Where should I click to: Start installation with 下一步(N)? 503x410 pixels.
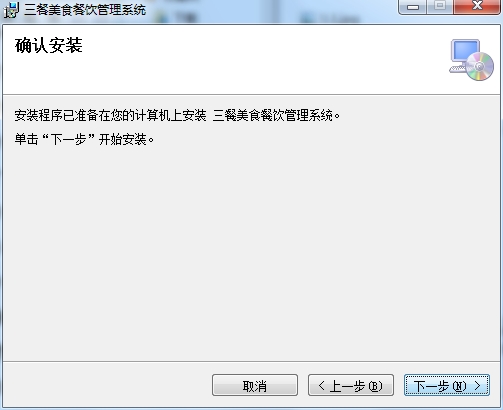(447, 385)
